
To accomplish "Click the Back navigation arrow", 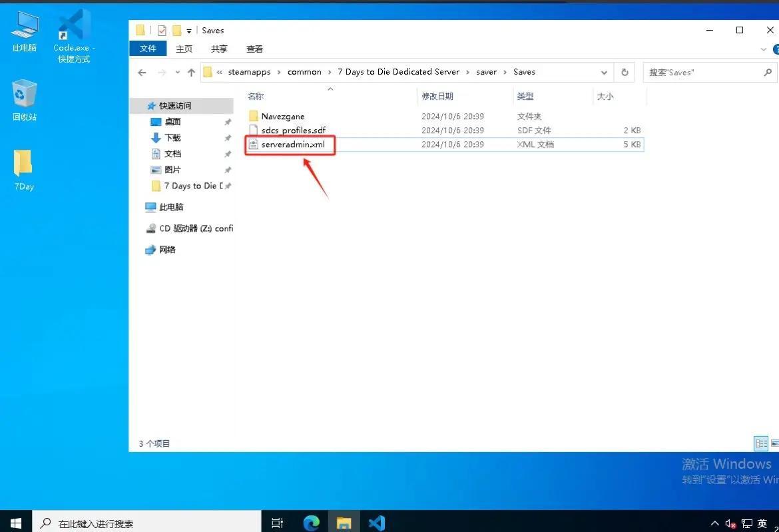I will pos(142,73).
